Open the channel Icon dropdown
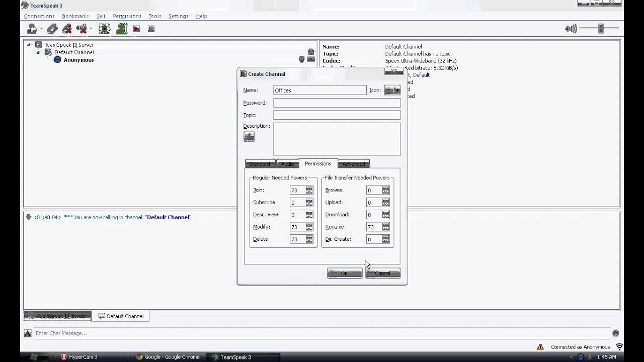644x362 pixels. pyautogui.click(x=392, y=90)
